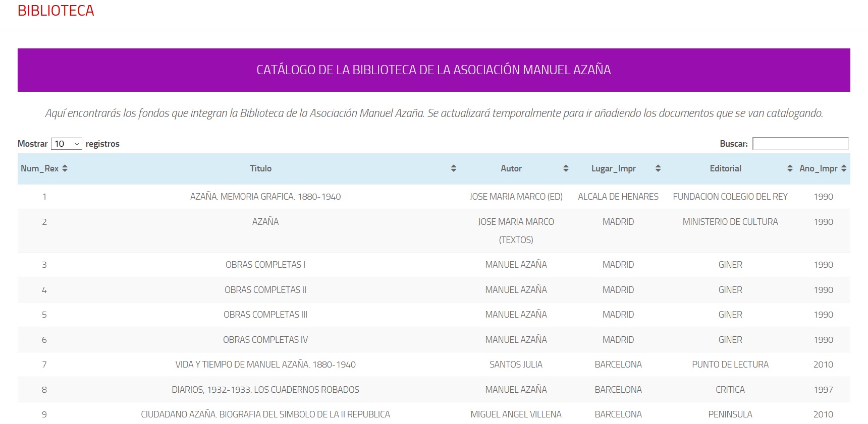The image size is (868, 424).
Task: Click year 1997 cell
Action: [823, 390]
